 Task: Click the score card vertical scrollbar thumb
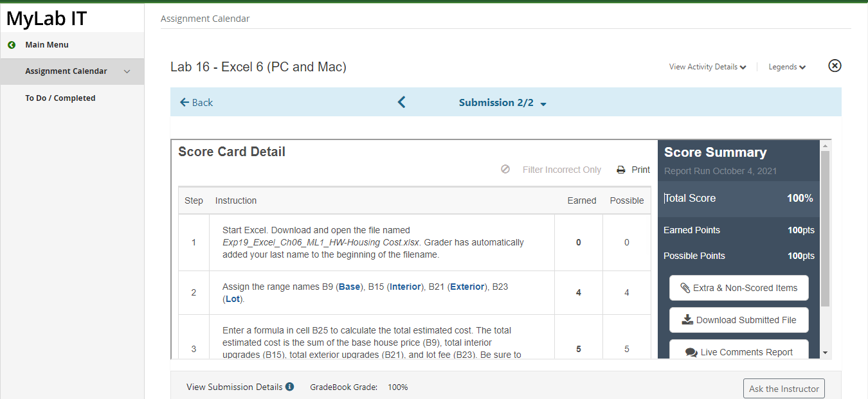(x=825, y=228)
